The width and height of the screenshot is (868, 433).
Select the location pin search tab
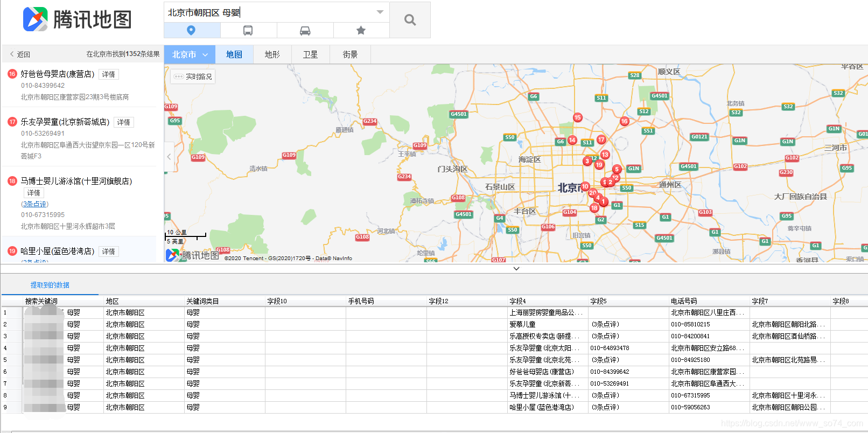pos(191,30)
